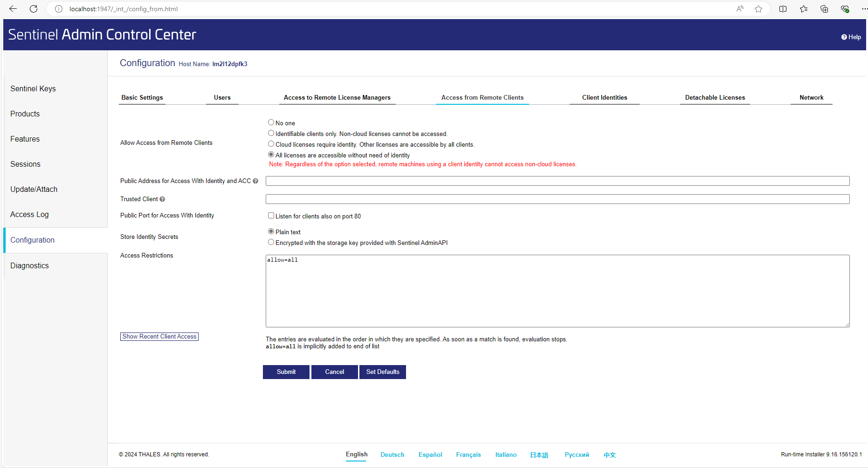Go to Products in sidebar
The height and width of the screenshot is (468, 868).
25,114
